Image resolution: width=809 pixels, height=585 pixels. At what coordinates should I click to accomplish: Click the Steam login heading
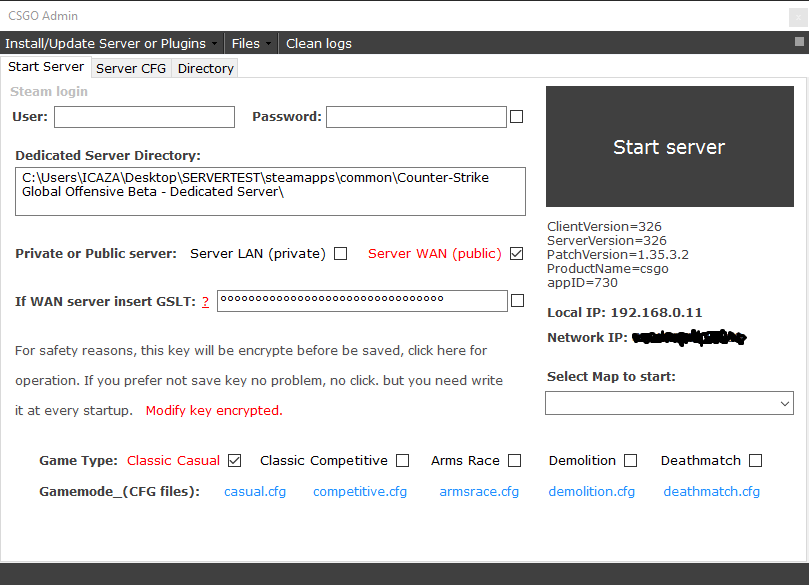[49, 92]
